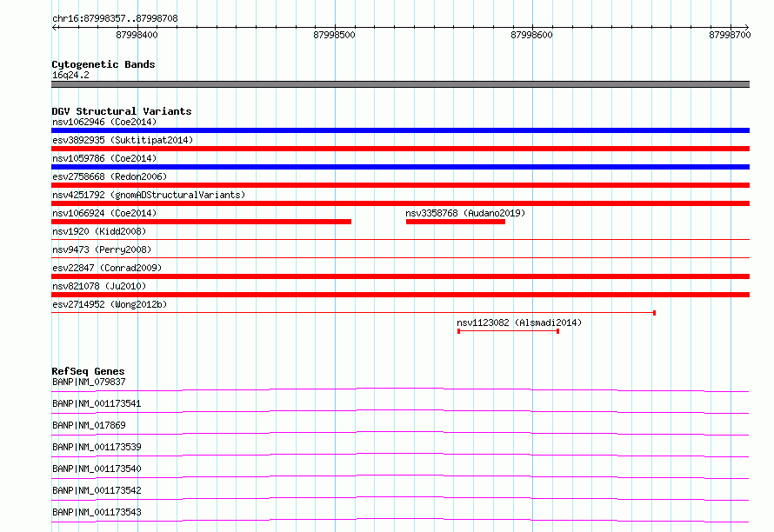
Task: Open nsv821078 (Ju2010) label
Action: pos(99,286)
